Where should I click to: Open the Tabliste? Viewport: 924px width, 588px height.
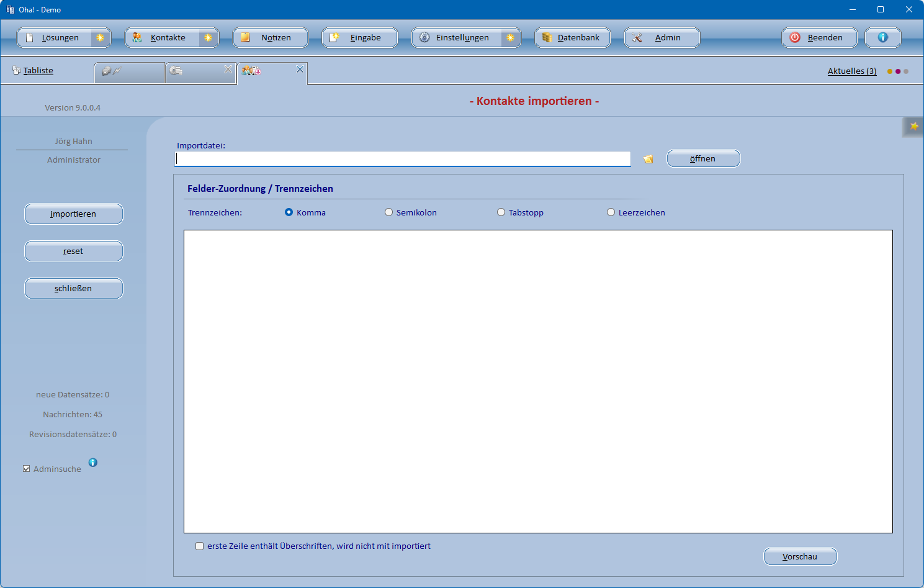point(38,71)
